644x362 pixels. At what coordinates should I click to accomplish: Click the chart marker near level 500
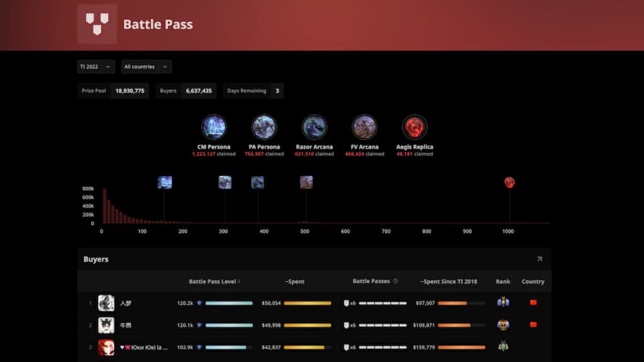[x=306, y=183]
